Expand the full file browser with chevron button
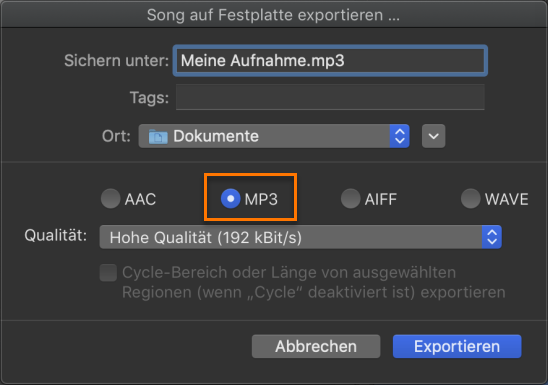 (433, 136)
